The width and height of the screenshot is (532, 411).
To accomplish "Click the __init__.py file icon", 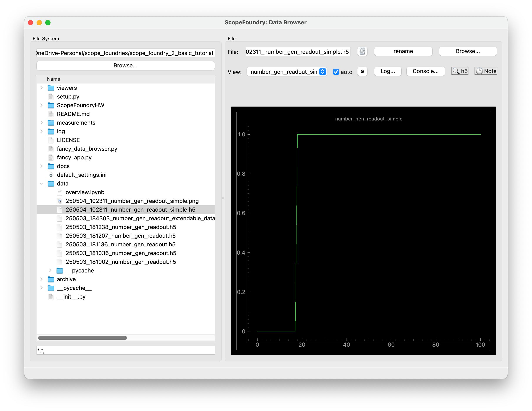I will tap(51, 297).
